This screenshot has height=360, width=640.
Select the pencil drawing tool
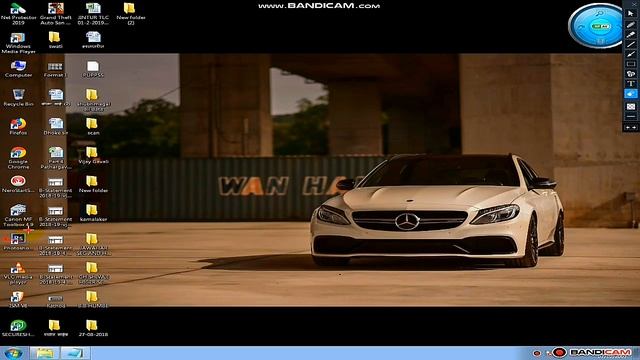631,25
